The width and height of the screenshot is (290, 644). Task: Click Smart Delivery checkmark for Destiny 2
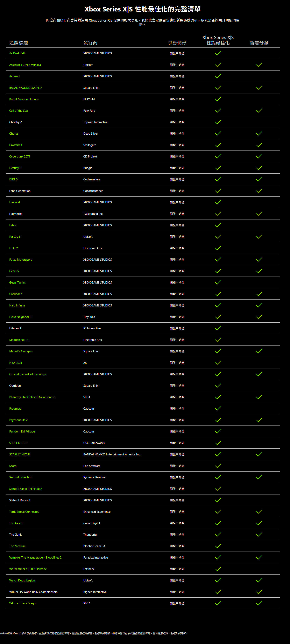pyautogui.click(x=259, y=168)
